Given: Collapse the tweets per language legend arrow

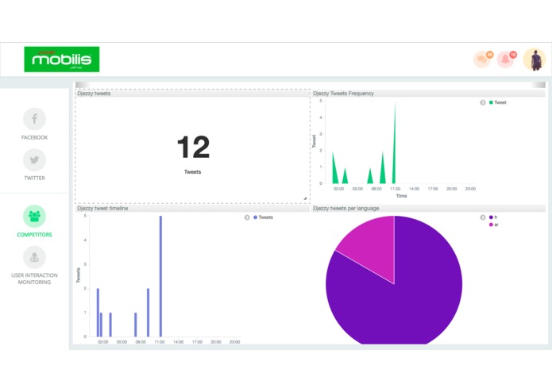Looking at the screenshot, I should tap(483, 217).
